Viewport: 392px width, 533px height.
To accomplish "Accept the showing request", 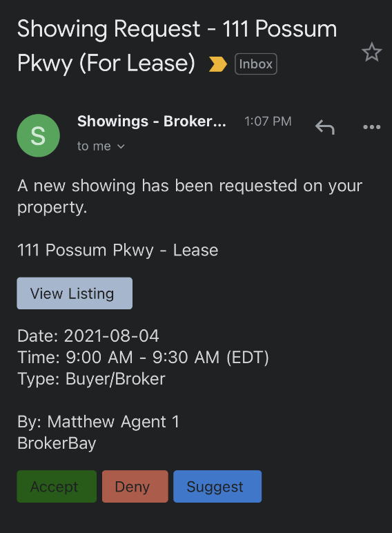I will click(x=57, y=486).
